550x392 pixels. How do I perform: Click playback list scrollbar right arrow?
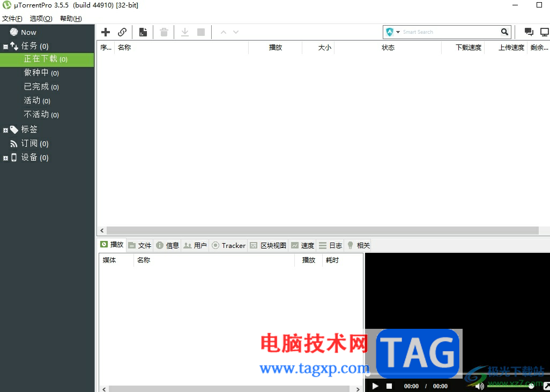click(358, 389)
